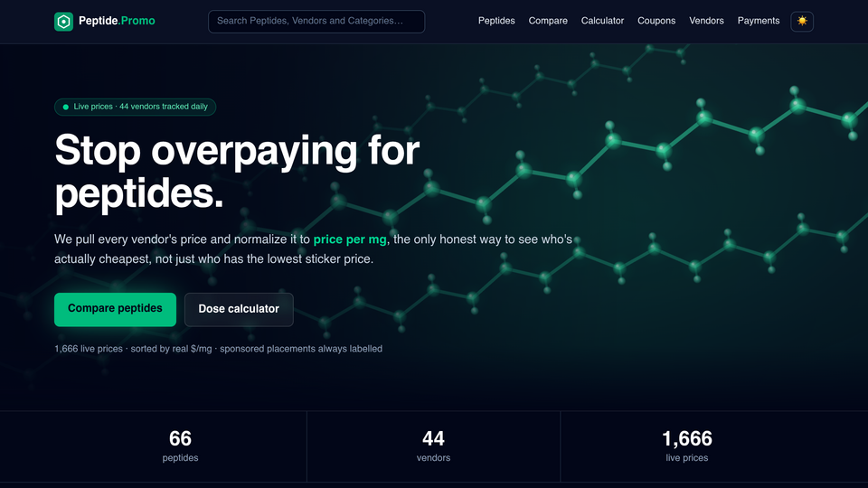Open the Compare nav menu item

pyautogui.click(x=548, y=21)
